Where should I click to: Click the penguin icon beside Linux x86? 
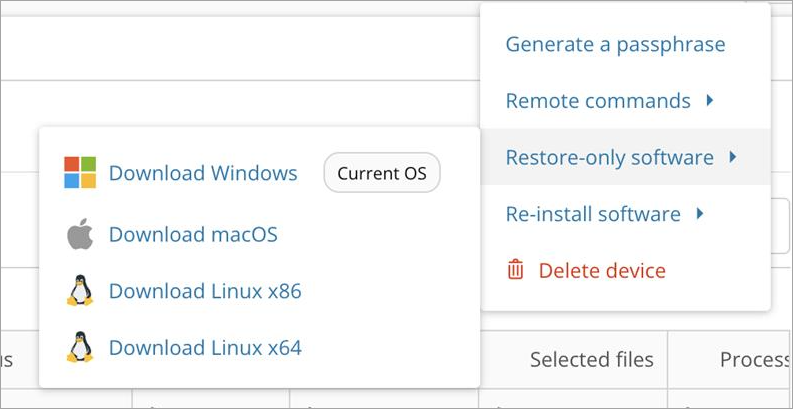(80, 291)
